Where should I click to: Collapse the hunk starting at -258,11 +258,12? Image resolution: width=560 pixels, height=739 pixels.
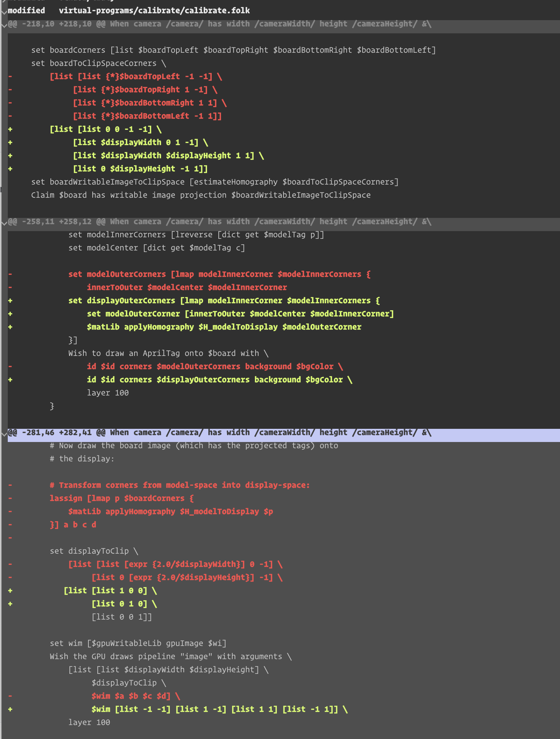tap(4, 223)
